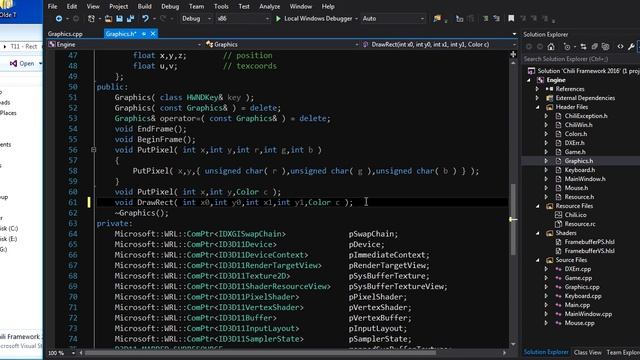The height and width of the screenshot is (360, 640).
Task: Toggle Show All Files in Solution Explorer
Action: click(x=606, y=47)
